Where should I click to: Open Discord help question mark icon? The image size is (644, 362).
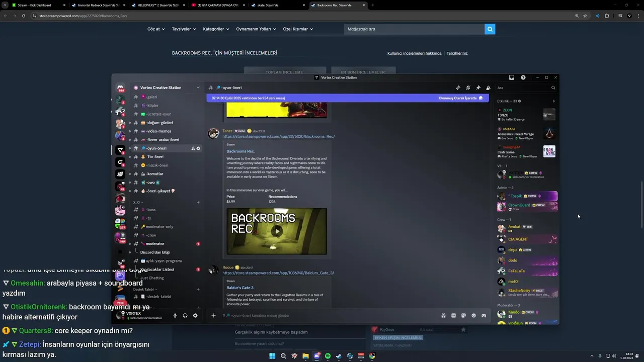[523, 77]
